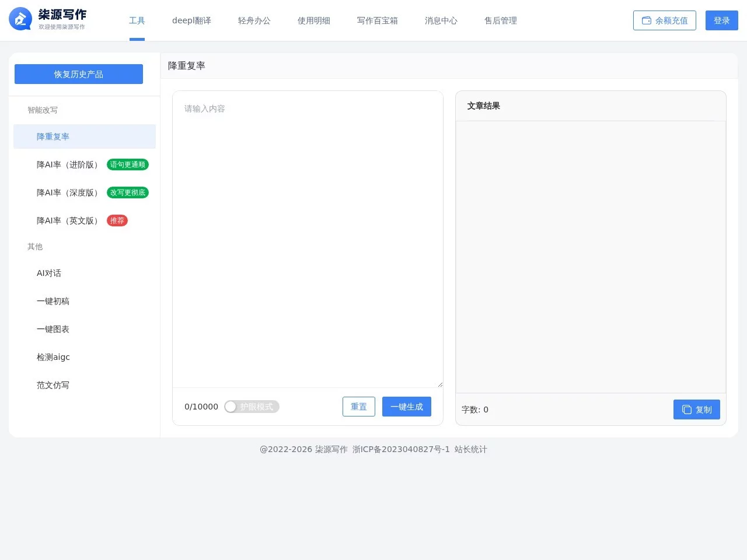This screenshot has height=560, width=747.
Task: Open 使用明细 in the top navigation
Action: click(313, 20)
